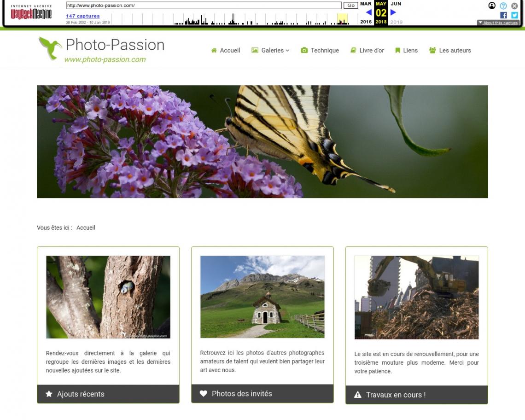
Task: Expand About this capture panel
Action: click(498, 23)
